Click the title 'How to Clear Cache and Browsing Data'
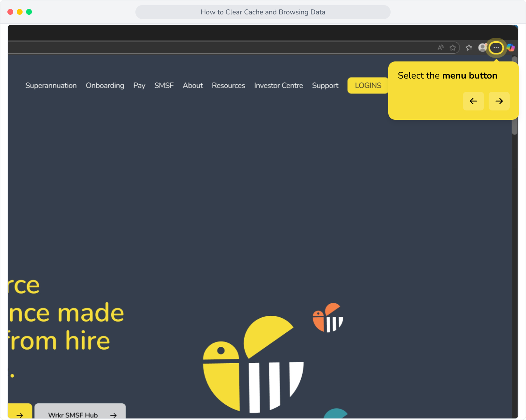The image size is (526, 420). click(x=263, y=12)
